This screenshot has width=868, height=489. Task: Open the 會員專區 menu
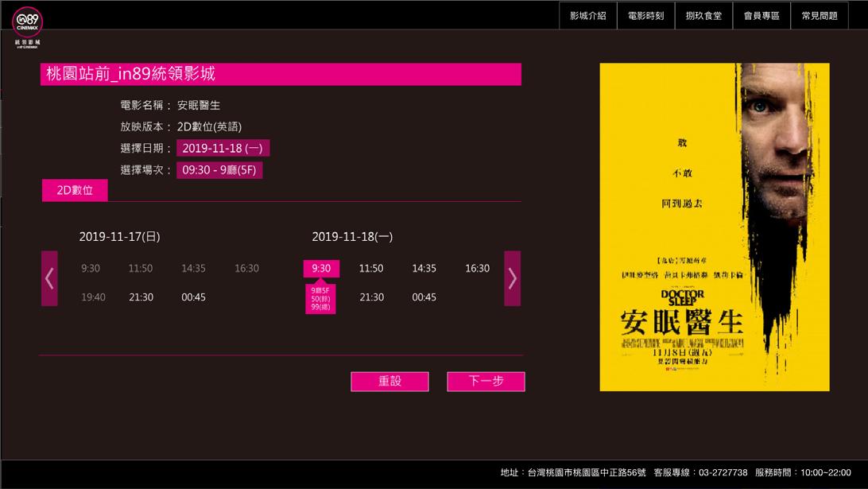tap(761, 16)
